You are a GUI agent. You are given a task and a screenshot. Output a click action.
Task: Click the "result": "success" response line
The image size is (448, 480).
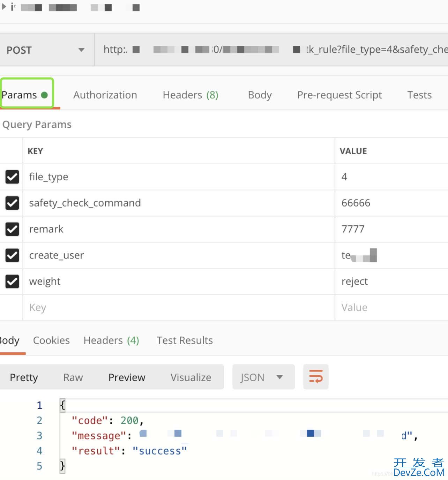click(x=129, y=451)
